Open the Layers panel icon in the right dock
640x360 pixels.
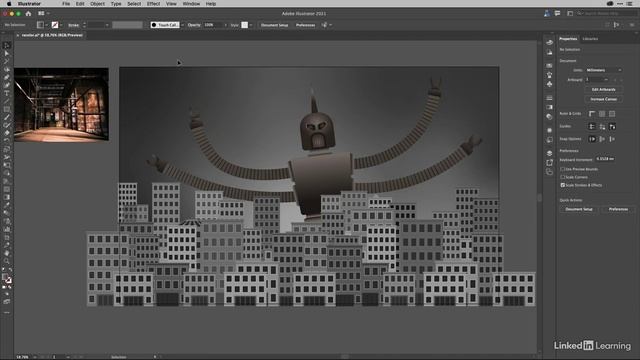[x=549, y=153]
